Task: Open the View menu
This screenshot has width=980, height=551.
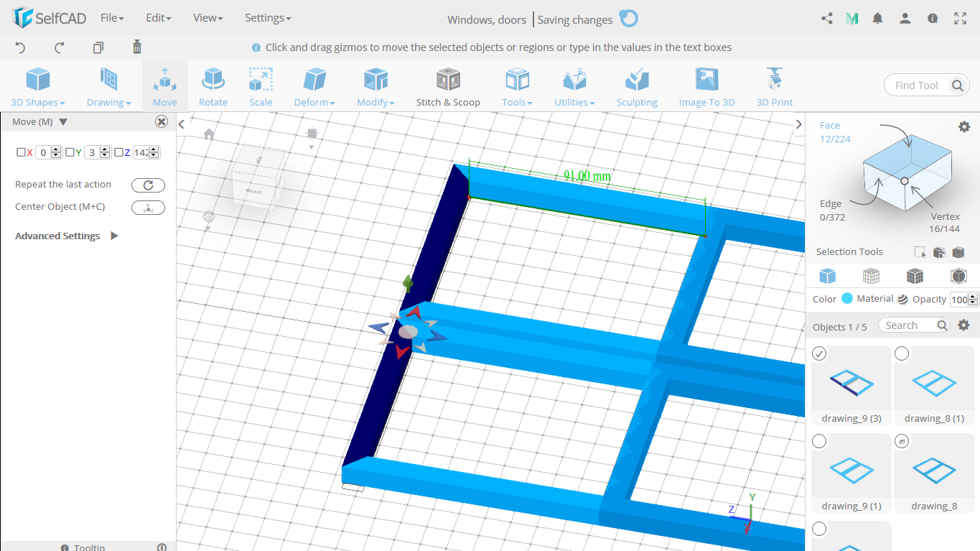Action: click(x=207, y=18)
